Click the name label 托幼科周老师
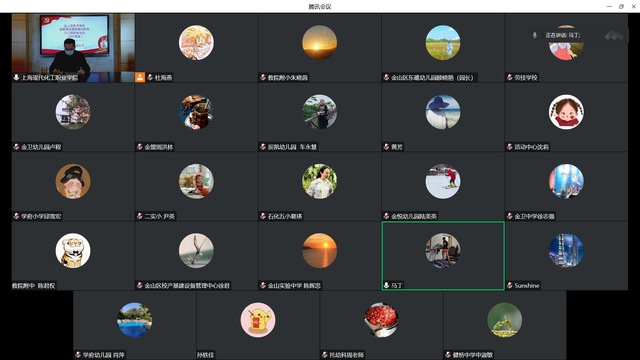640x360 pixels. pyautogui.click(x=347, y=355)
